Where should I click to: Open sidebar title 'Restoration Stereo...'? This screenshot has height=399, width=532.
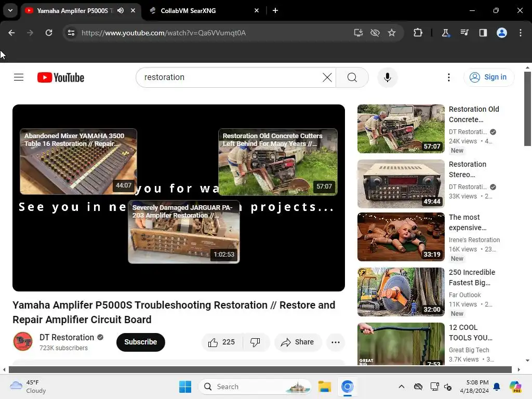tap(467, 169)
